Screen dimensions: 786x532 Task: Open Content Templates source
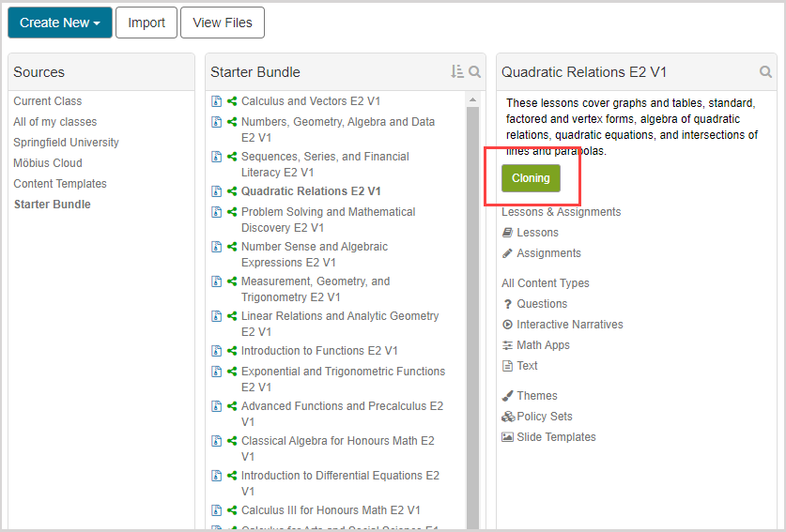[x=60, y=184]
